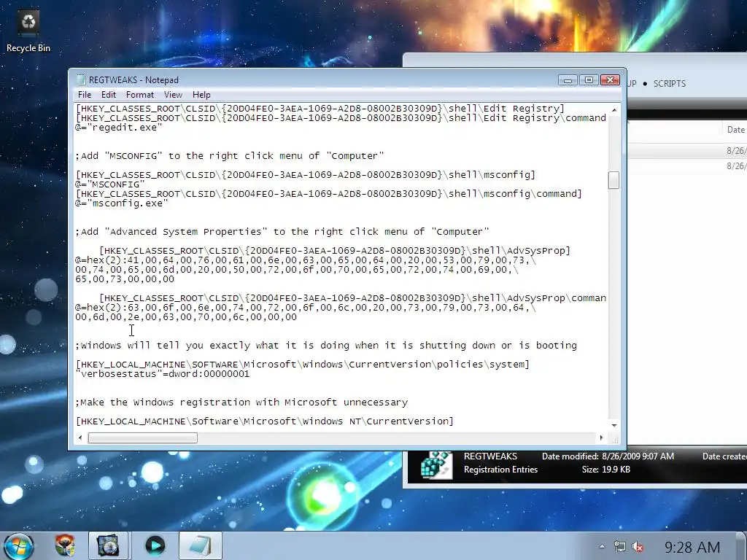Open the Format menu in Notepad

(x=139, y=95)
